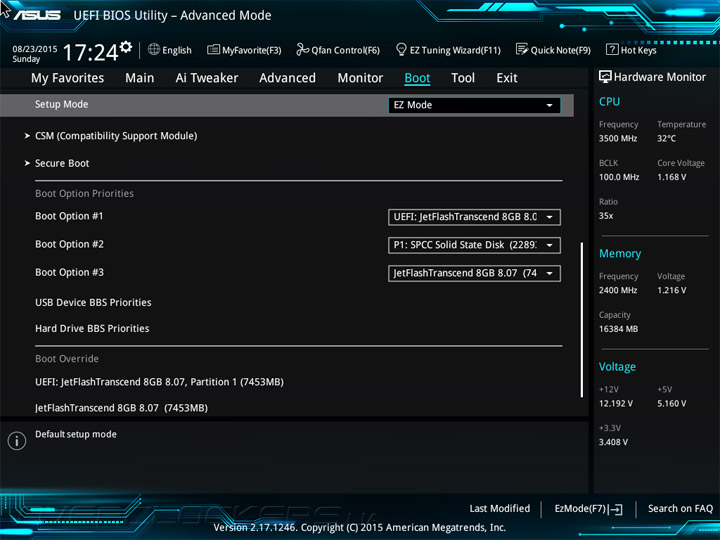Click the Quick Note notepad icon
This screenshot has height=540, width=720.
(x=522, y=50)
